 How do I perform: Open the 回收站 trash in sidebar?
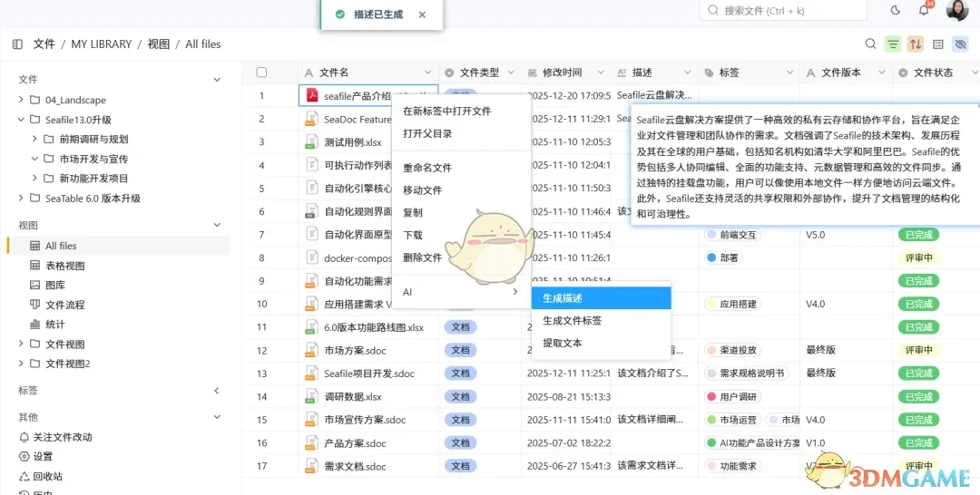click(x=49, y=476)
